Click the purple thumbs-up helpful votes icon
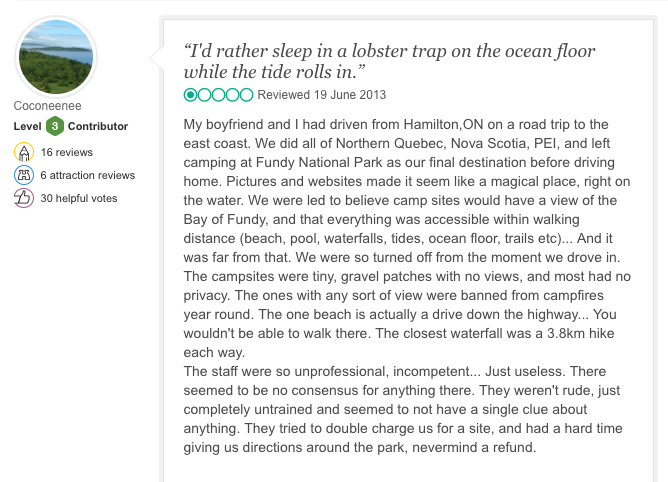Image resolution: width=668 pixels, height=482 pixels. click(24, 199)
